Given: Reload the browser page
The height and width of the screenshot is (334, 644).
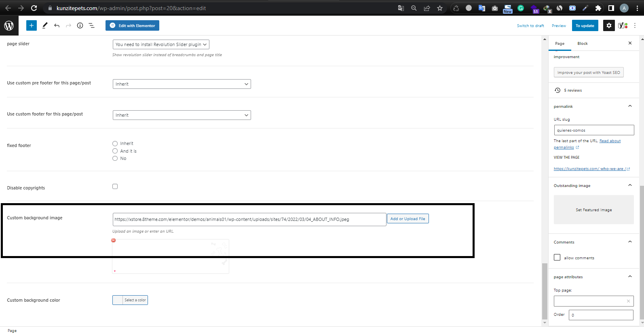Looking at the screenshot, I should tap(34, 8).
